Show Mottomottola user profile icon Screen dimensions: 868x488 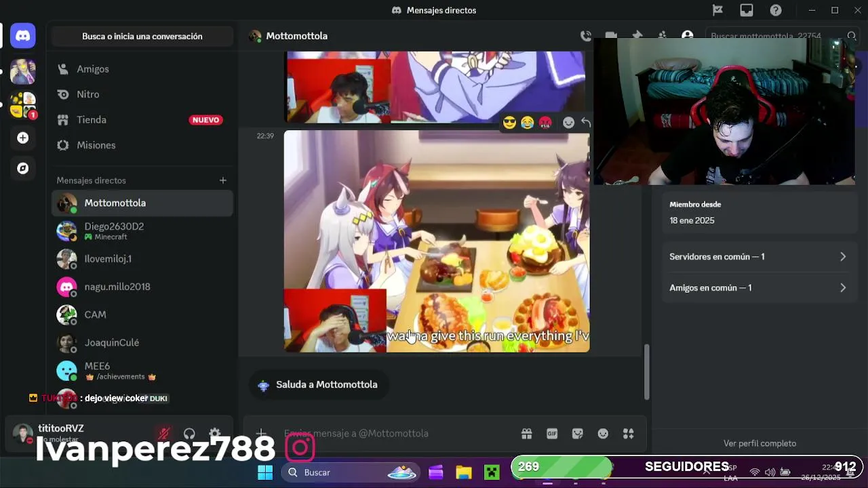688,36
